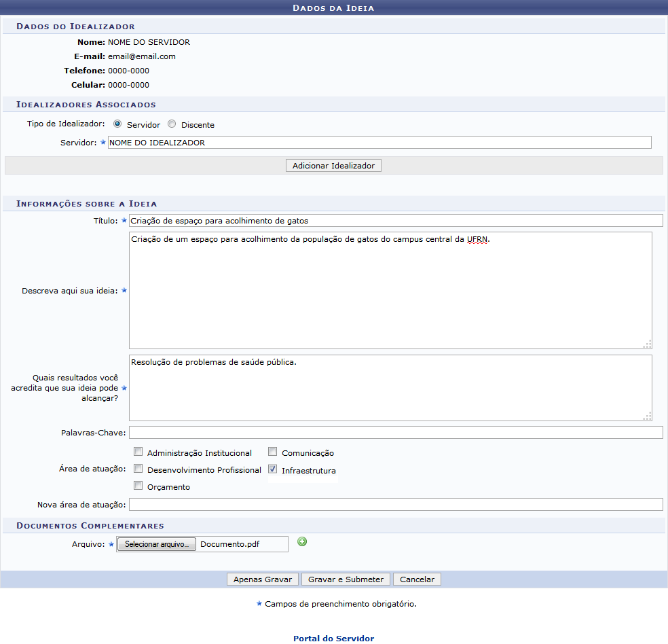The image size is (668, 644).
Task: Click Apenas Gravar to save only
Action: pos(262,579)
